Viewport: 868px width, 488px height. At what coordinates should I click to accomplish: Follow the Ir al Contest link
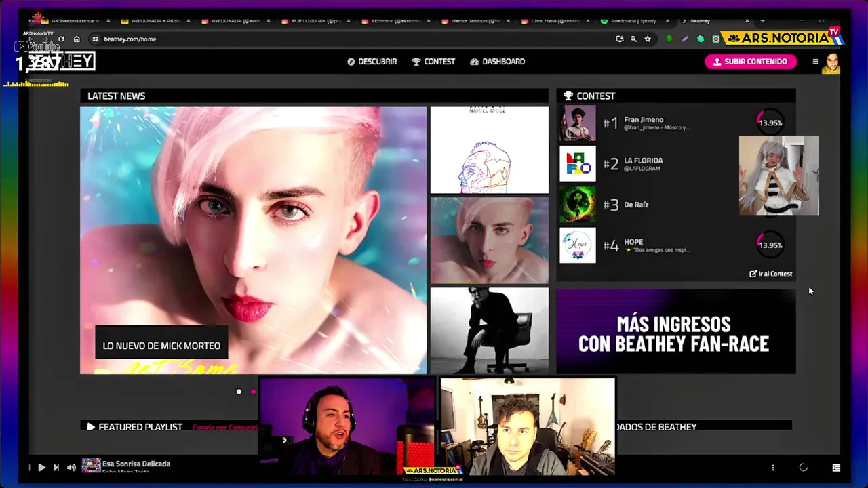click(x=770, y=274)
